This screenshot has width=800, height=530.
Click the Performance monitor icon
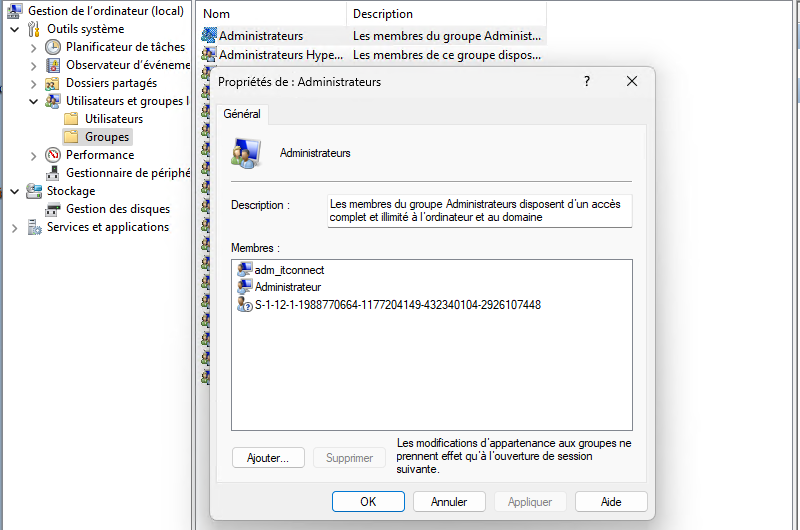pyautogui.click(x=53, y=155)
